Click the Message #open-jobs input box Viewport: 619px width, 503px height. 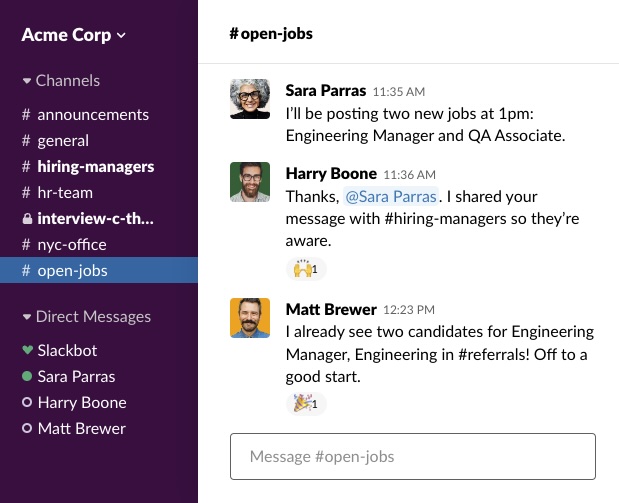point(412,457)
